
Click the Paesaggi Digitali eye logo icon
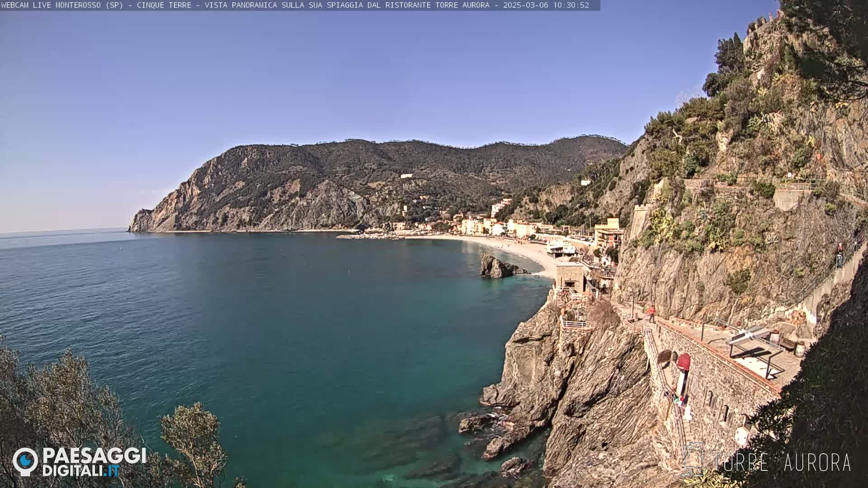(x=25, y=461)
